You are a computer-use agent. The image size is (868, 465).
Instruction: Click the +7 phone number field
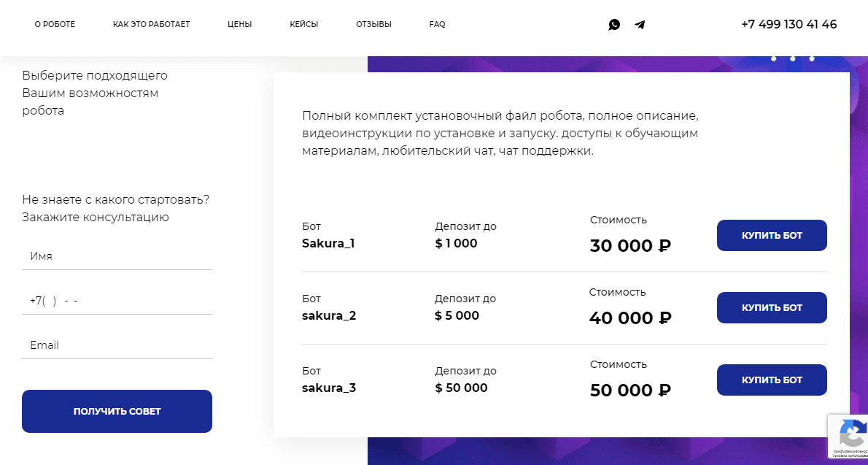[117, 301]
